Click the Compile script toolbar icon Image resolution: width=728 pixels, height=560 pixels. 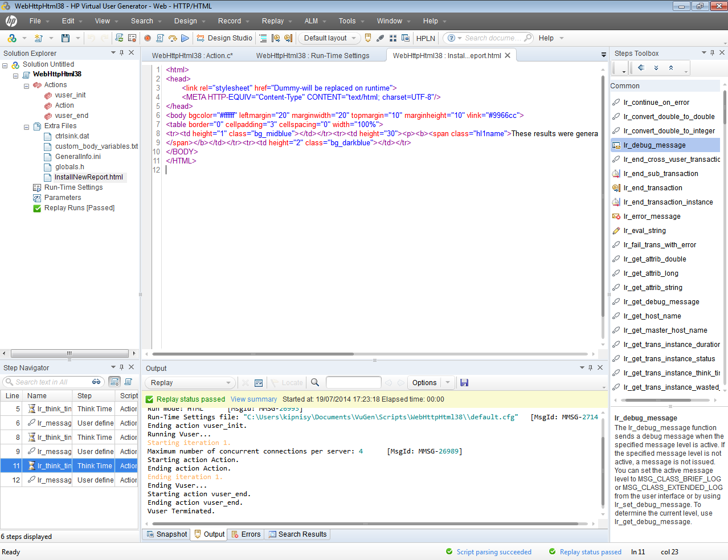point(160,38)
